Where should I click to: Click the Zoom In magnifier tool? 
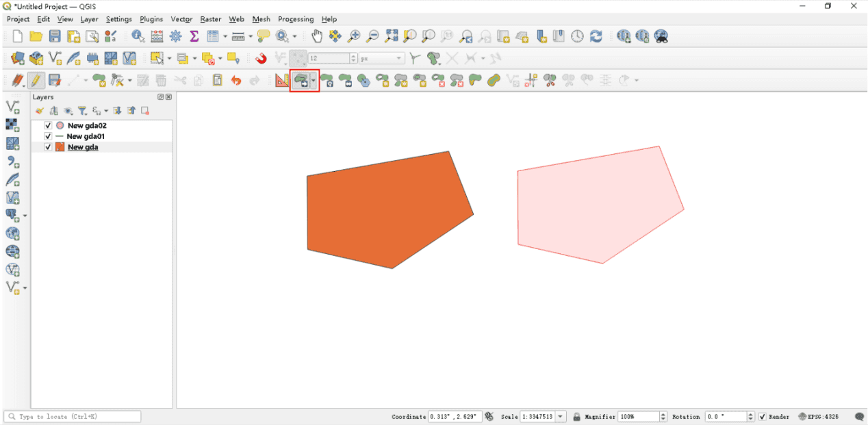click(x=354, y=36)
